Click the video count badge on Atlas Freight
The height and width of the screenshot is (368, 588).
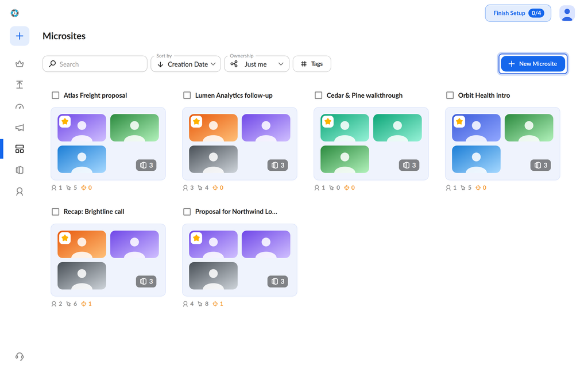tap(146, 165)
